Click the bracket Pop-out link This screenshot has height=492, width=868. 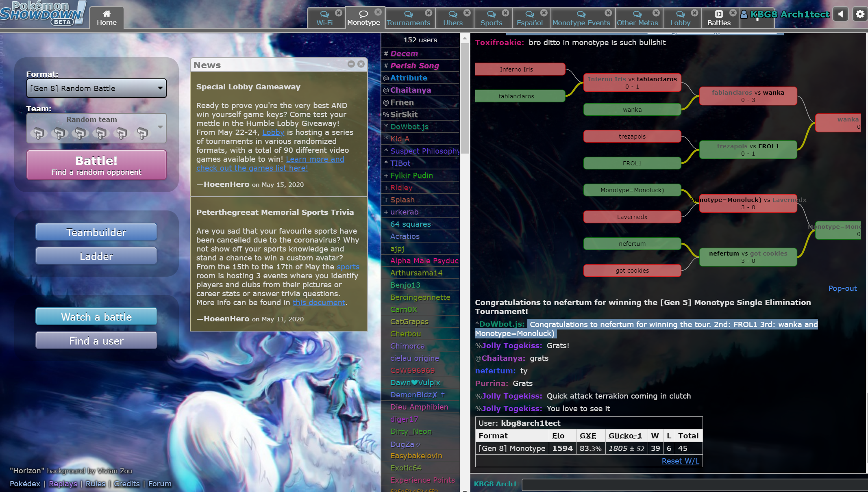pos(842,288)
